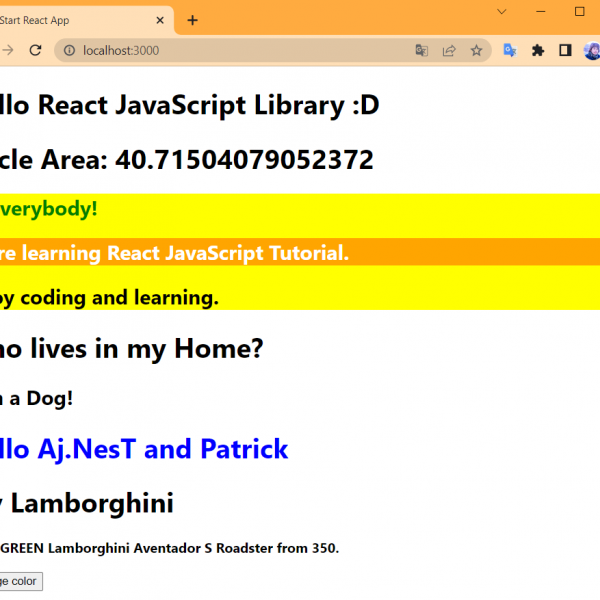The height and width of the screenshot is (600, 600).
Task: Open the Extensions puzzle menu
Action: click(x=538, y=50)
